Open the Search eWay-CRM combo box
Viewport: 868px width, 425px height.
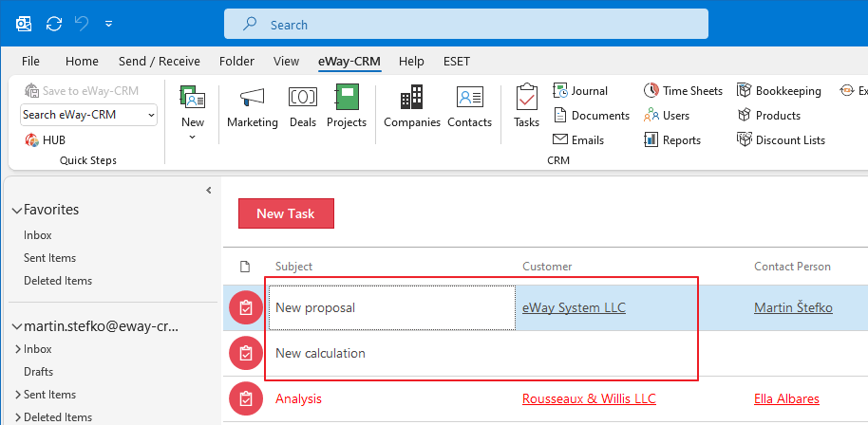pos(88,115)
